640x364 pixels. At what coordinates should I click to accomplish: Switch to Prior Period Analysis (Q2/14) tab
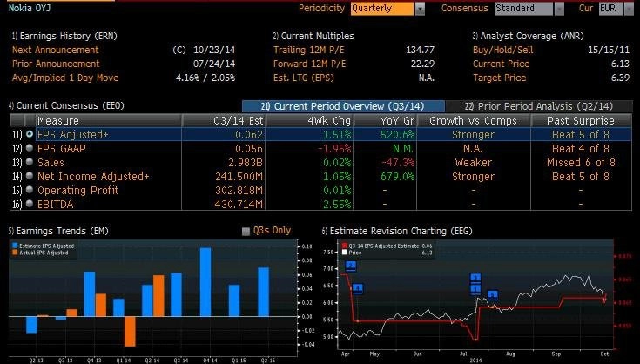pyautogui.click(x=539, y=106)
